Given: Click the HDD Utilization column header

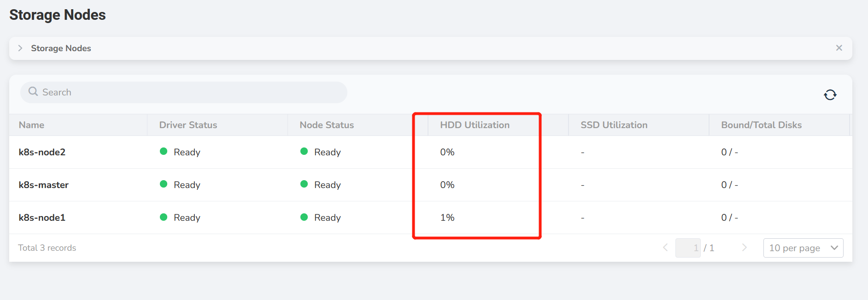Looking at the screenshot, I should pyautogui.click(x=475, y=124).
